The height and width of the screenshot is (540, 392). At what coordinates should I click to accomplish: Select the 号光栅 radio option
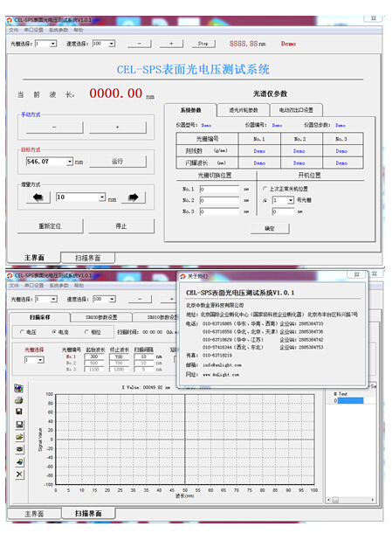click(265, 200)
